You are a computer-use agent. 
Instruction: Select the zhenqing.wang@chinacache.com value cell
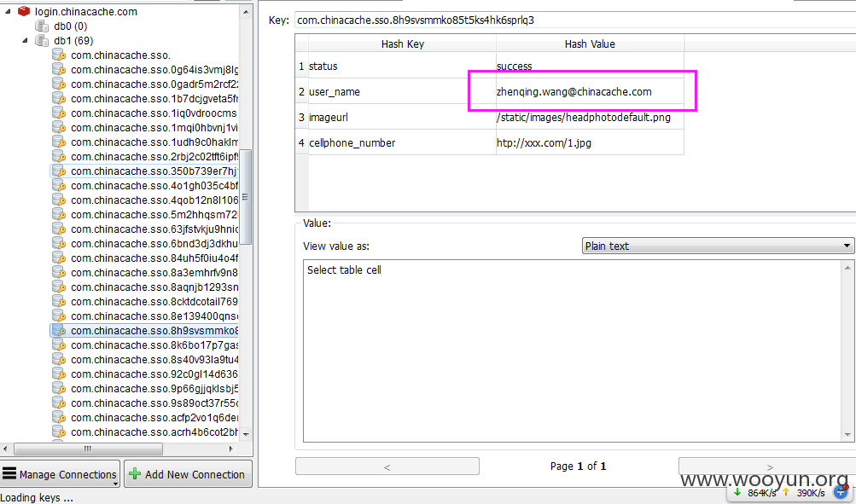click(590, 91)
